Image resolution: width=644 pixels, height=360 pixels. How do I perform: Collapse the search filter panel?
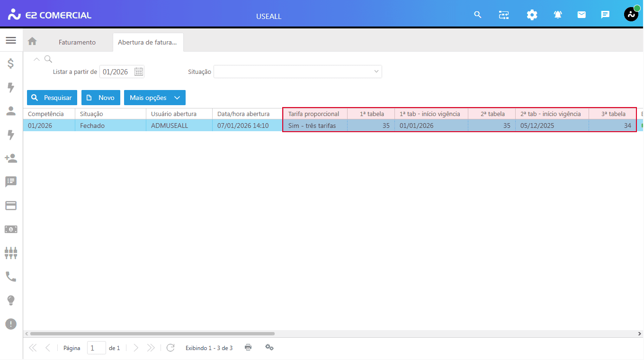pos(36,59)
